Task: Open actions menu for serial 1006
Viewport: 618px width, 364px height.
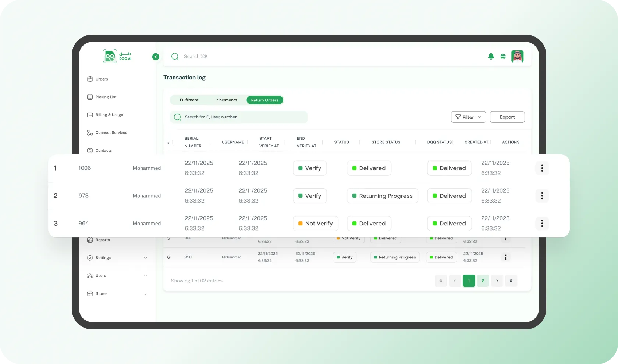Action: (541, 168)
